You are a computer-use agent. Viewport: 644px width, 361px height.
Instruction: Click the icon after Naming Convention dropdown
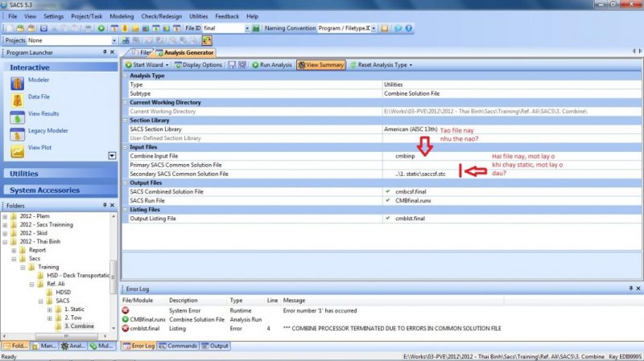pyautogui.click(x=385, y=28)
